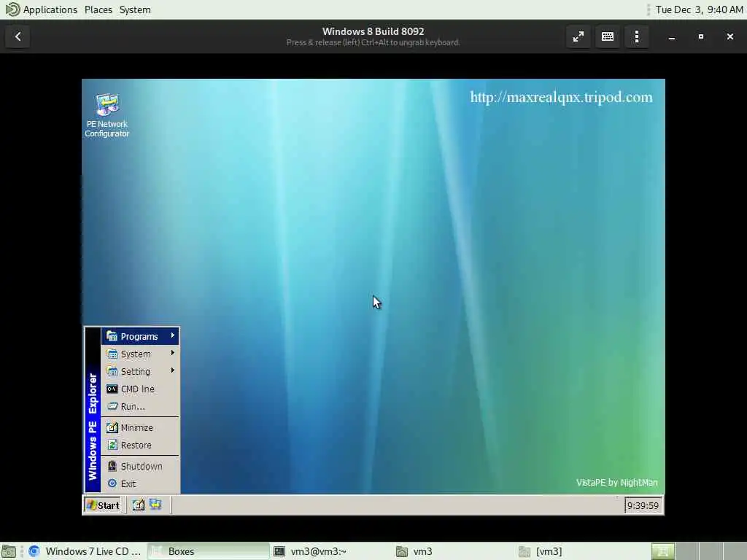
Task: Open PE Network Configurator desktop icon
Action: coord(107,115)
